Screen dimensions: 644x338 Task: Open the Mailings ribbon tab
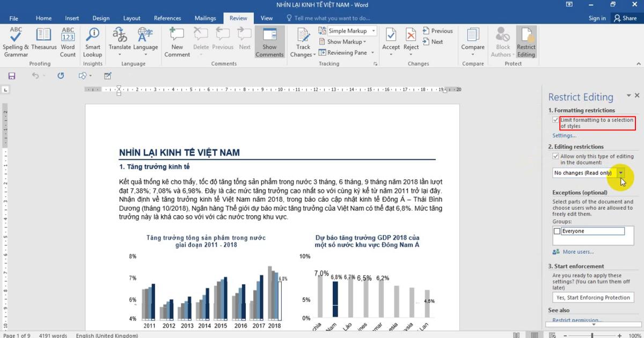click(x=205, y=18)
